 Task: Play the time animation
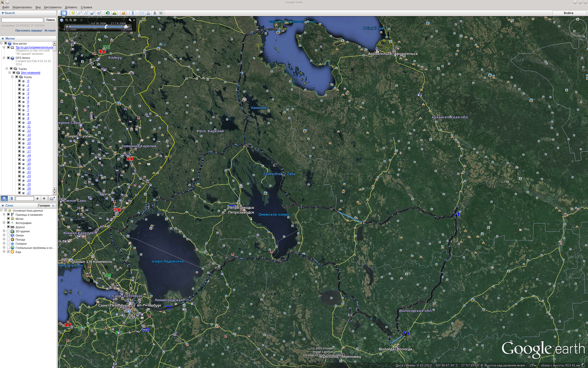(75, 20)
